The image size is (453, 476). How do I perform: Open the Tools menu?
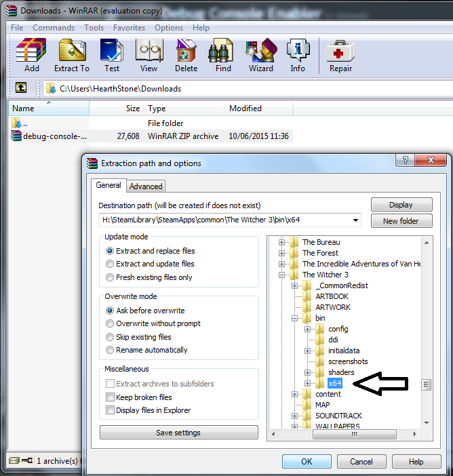tap(94, 28)
